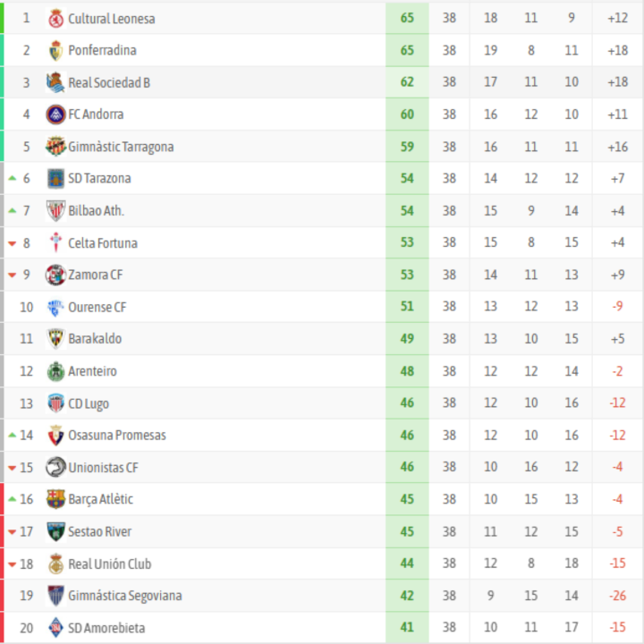This screenshot has height=644, width=644.
Task: Open the Barakaldo team link
Action: [95, 339]
